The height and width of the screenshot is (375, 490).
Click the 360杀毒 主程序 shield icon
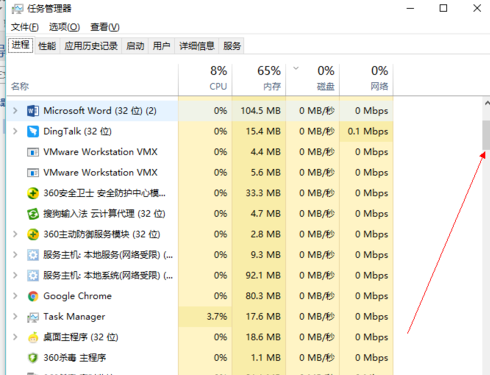[33, 358]
